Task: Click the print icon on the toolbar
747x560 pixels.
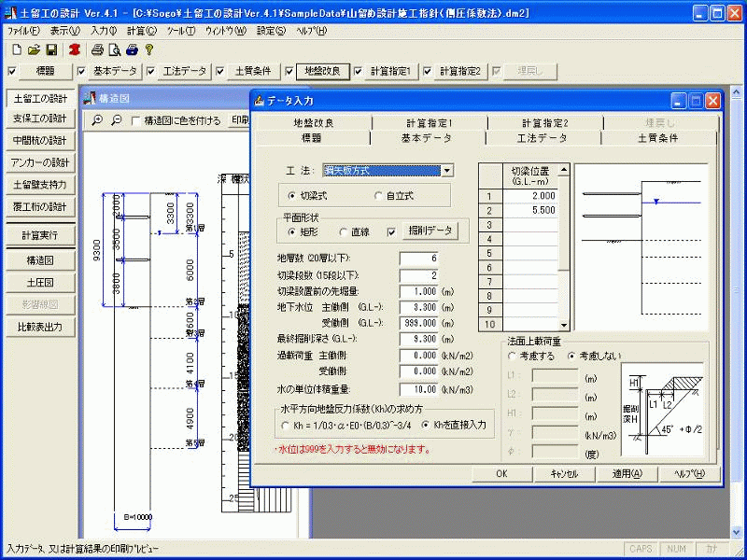Action: 99,49
